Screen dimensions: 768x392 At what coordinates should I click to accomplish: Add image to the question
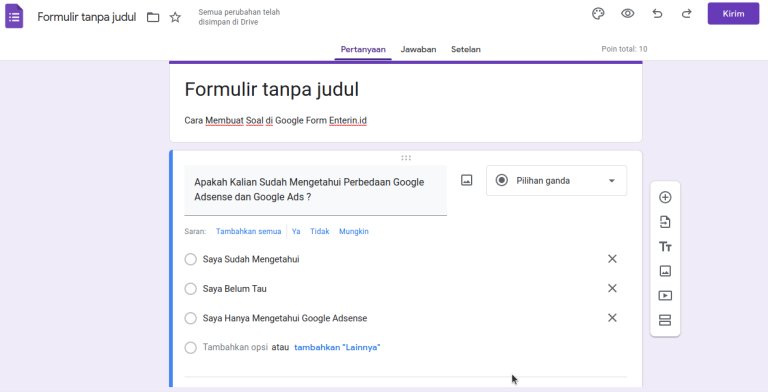(x=467, y=180)
